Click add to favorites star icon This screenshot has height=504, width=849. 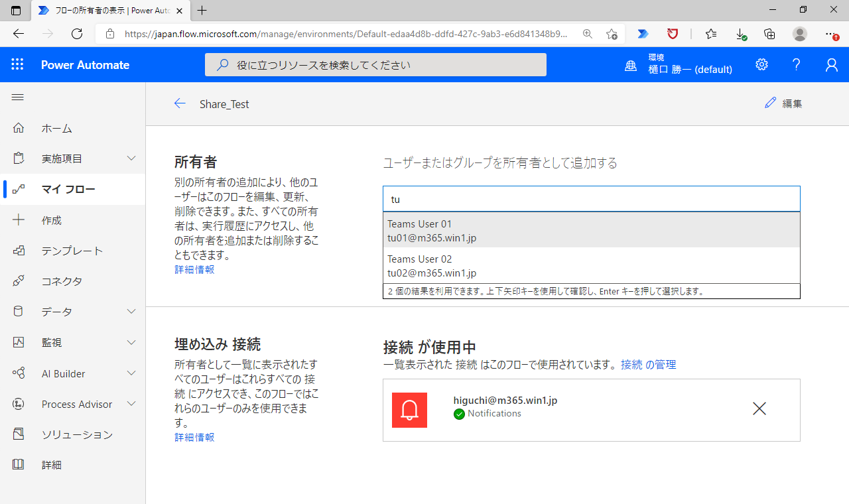[612, 34]
